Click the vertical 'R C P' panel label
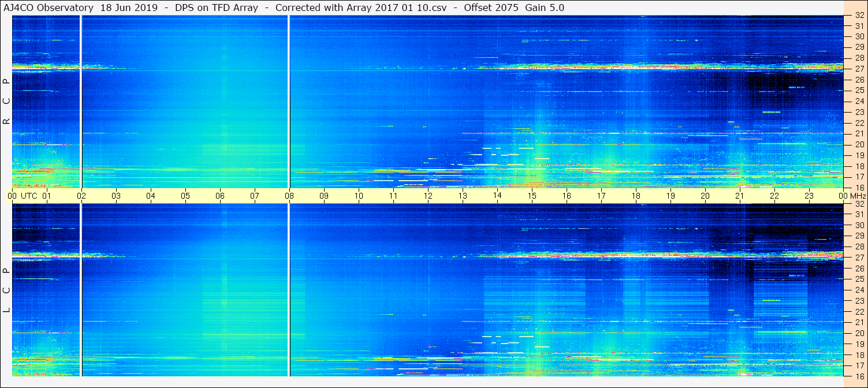The height and width of the screenshot is (388, 868). pyautogui.click(x=7, y=101)
